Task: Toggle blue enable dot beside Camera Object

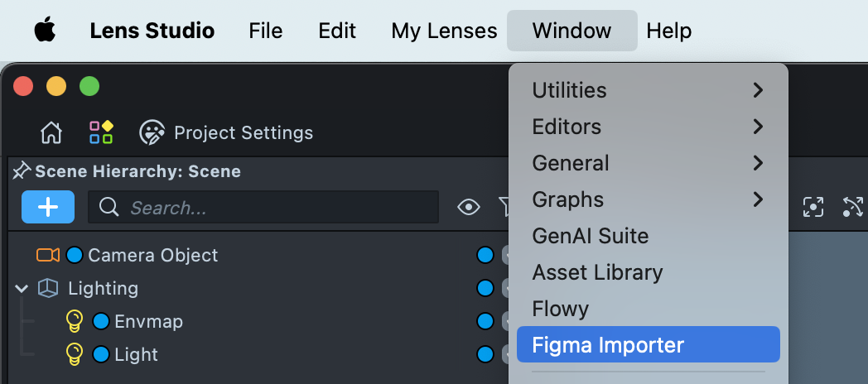Action: (75, 255)
